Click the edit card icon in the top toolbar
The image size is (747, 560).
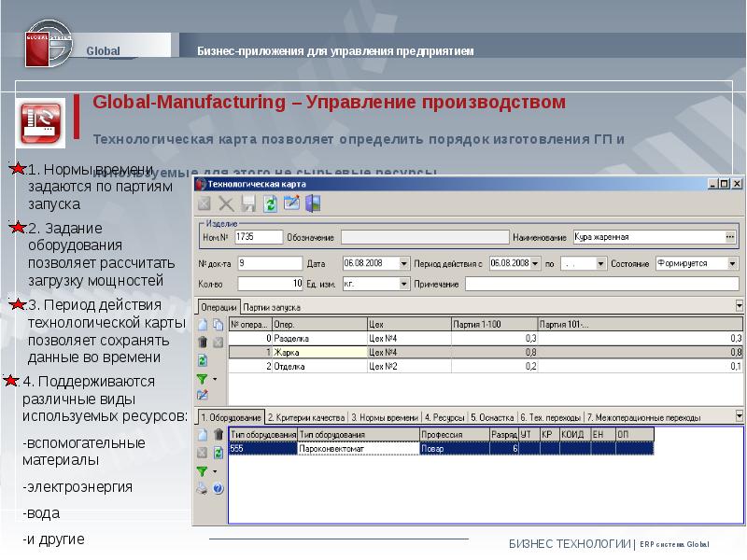[x=292, y=204]
